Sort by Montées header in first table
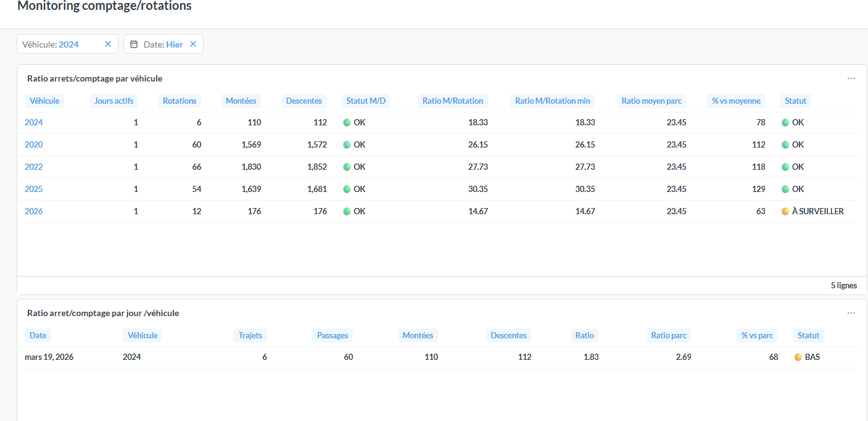Viewport: 868px width, 421px height. [241, 101]
